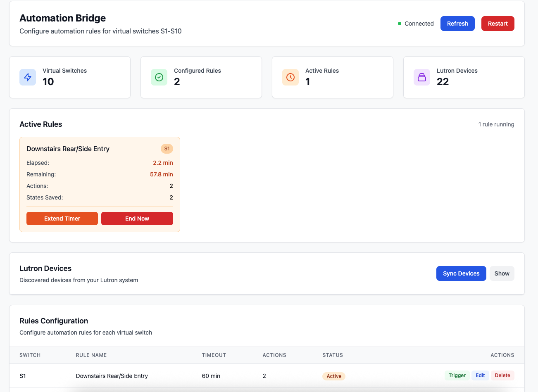This screenshot has height=392, width=538.
Task: Click the Switch column header
Action: pos(30,355)
